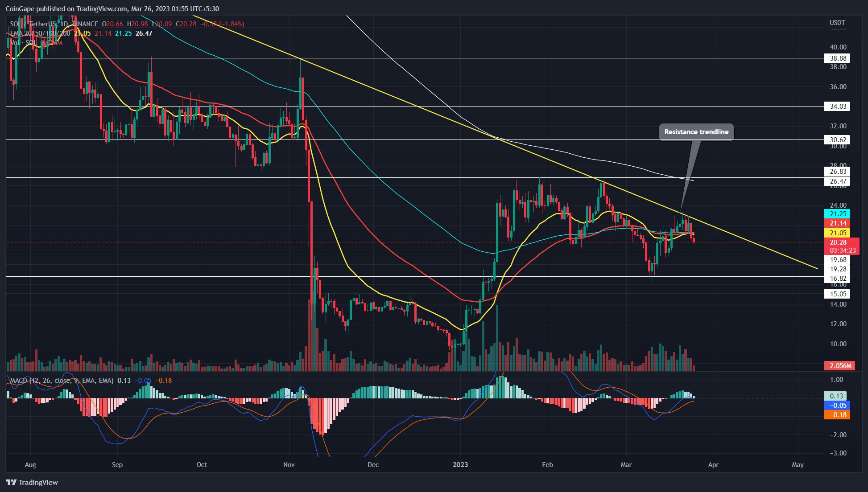Select the EMA 20/50/100/200 indicator legend
This screenshot has height=492, width=868.
pyautogui.click(x=41, y=33)
